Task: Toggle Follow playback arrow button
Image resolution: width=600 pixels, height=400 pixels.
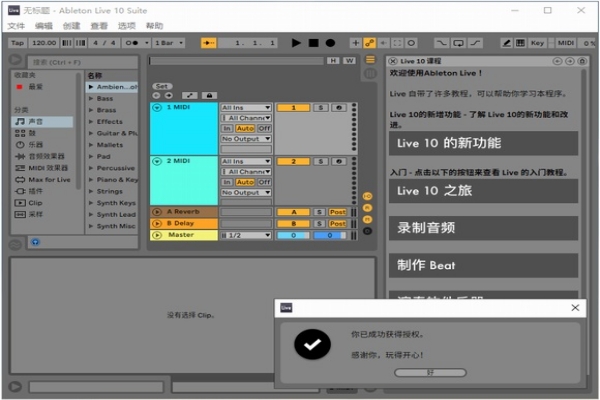Action: pos(209,43)
